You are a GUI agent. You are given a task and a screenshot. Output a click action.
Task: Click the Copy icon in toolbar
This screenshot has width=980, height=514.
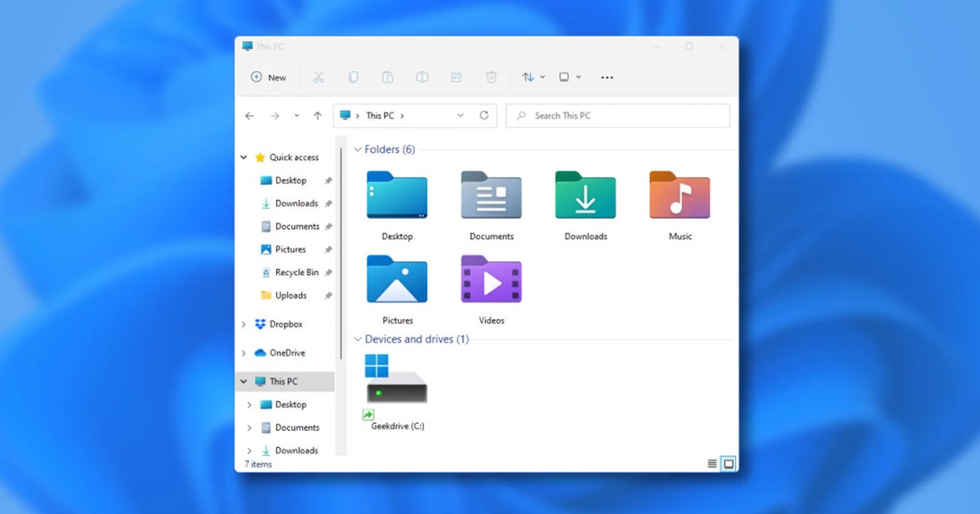353,77
